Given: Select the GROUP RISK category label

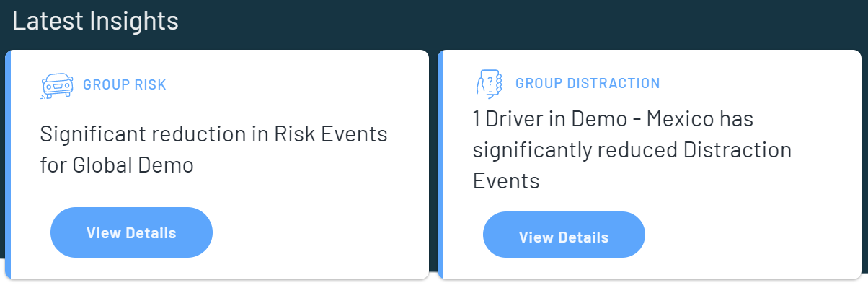Looking at the screenshot, I should [125, 85].
